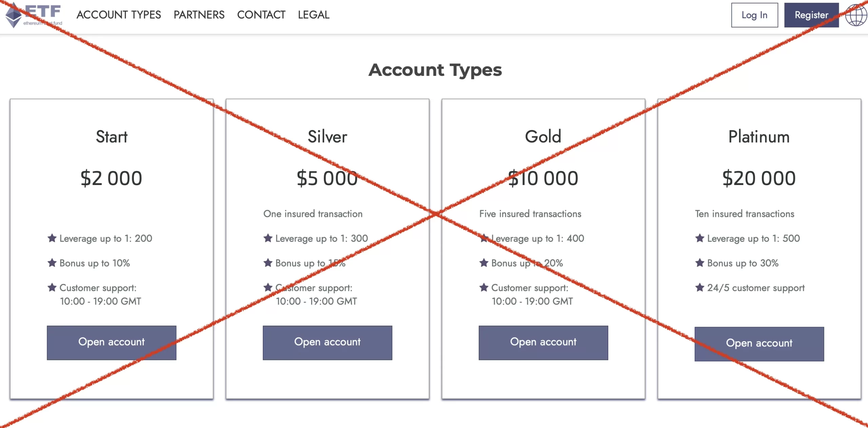
Task: Click star icon next to Bonus 10%
Action: point(52,263)
